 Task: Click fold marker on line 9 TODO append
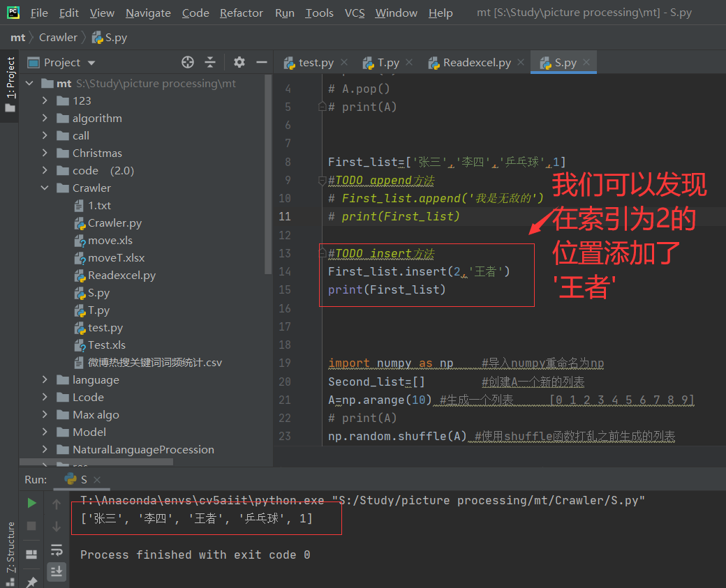point(323,180)
